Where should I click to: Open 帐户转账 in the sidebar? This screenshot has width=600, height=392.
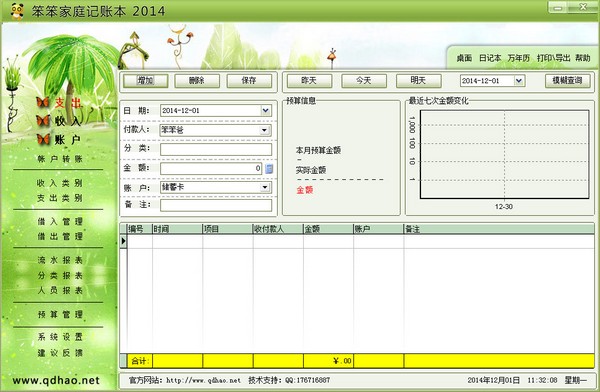tap(60, 159)
